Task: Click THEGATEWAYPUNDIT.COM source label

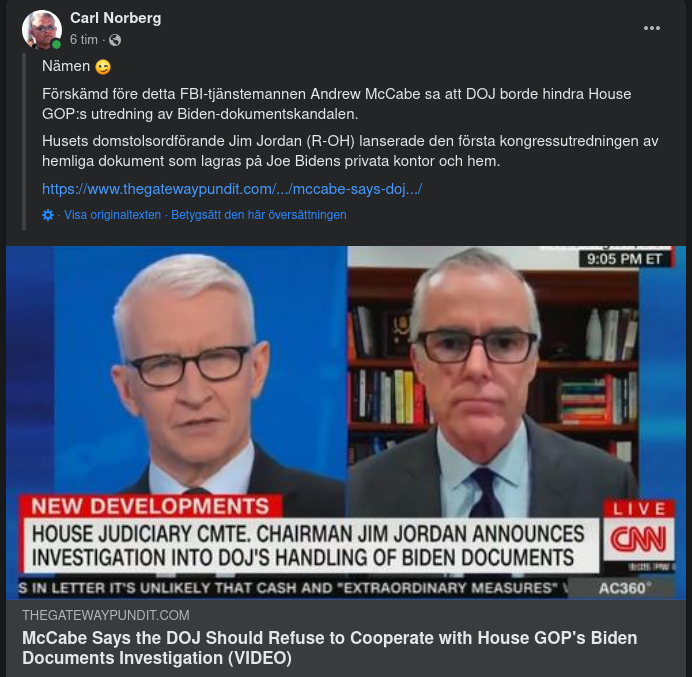Action: pyautogui.click(x=105, y=615)
